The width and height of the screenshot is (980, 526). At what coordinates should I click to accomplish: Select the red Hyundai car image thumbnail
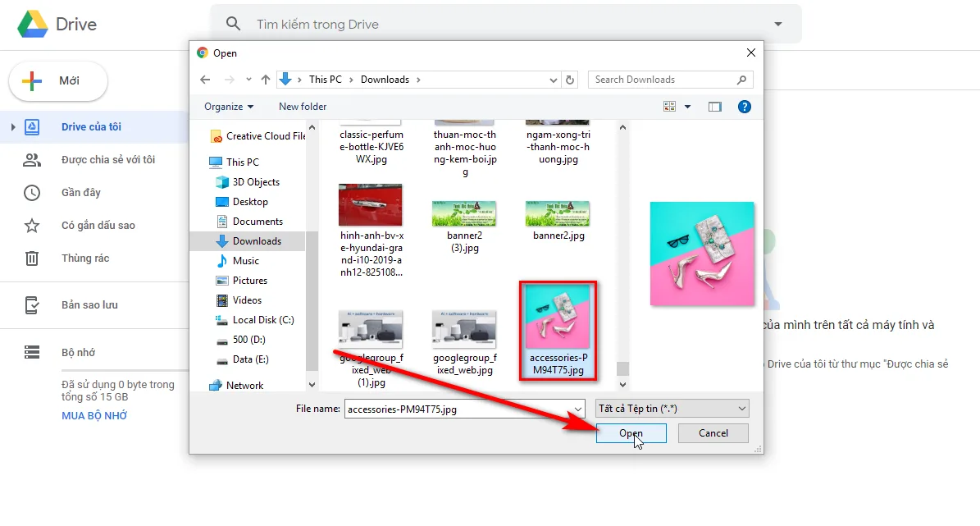tap(371, 205)
